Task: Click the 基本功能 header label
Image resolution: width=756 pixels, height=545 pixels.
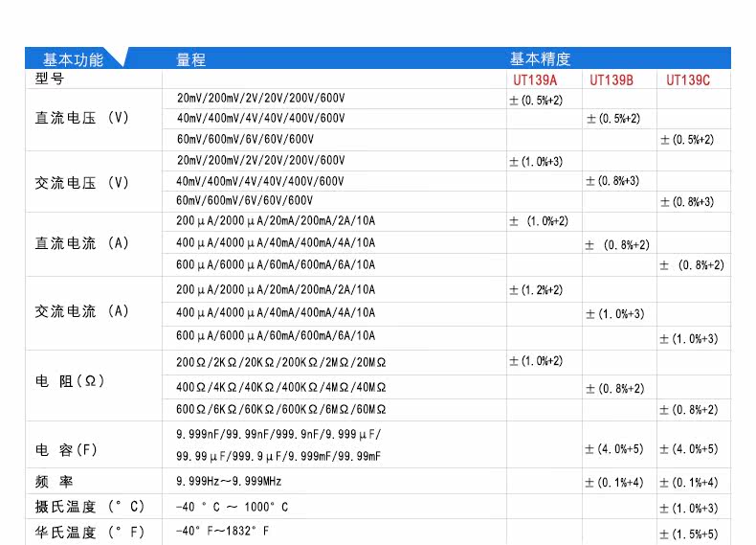Action: tap(73, 59)
